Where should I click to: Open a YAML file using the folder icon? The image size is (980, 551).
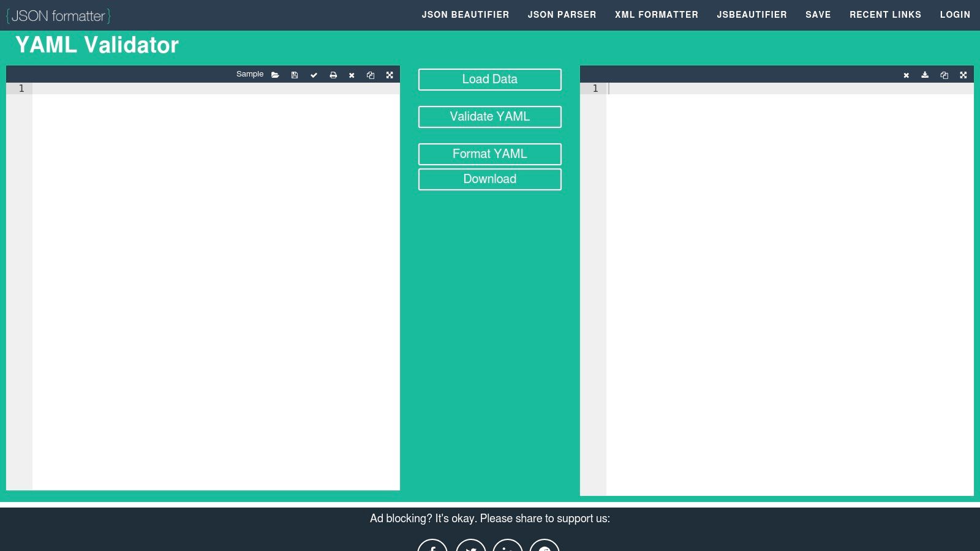275,75
